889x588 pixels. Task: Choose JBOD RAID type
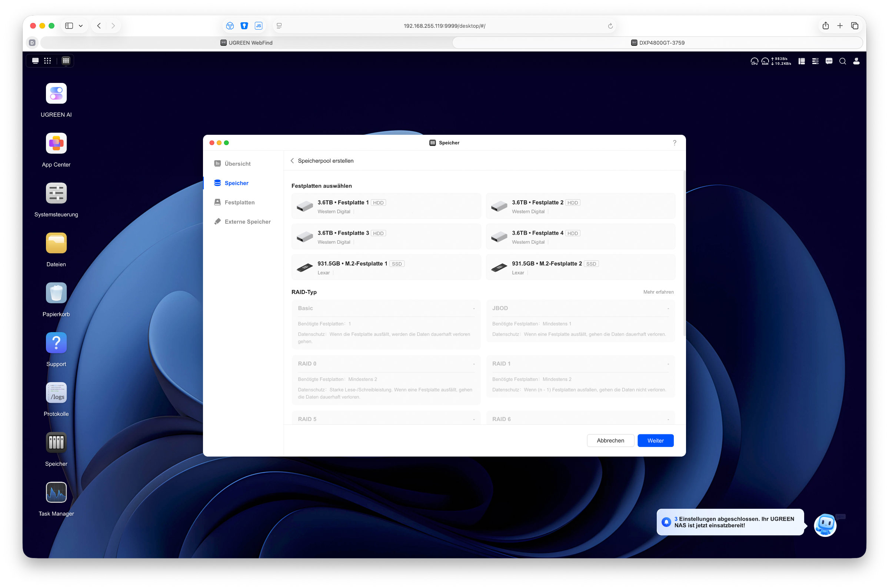pos(580,321)
